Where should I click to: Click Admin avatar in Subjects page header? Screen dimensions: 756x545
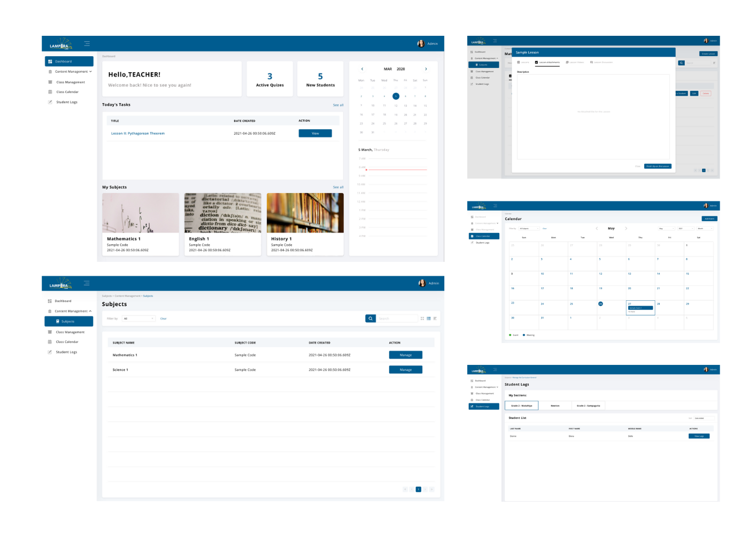coord(422,283)
